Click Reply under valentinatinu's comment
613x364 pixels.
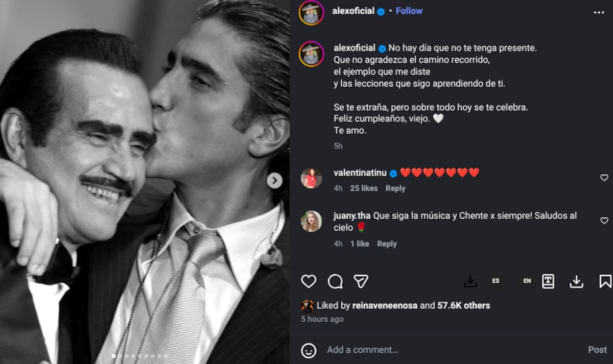(x=395, y=188)
